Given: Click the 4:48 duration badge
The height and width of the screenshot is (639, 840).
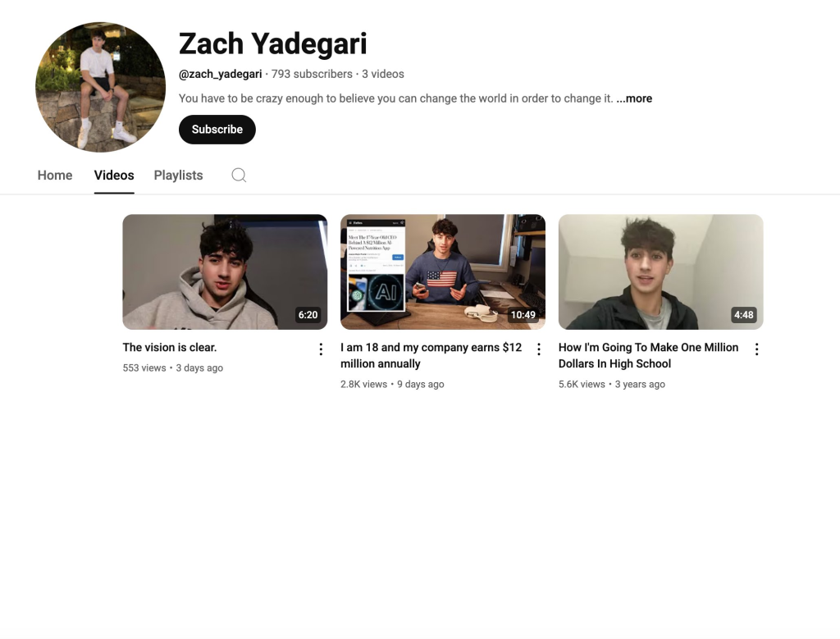Looking at the screenshot, I should 743,315.
